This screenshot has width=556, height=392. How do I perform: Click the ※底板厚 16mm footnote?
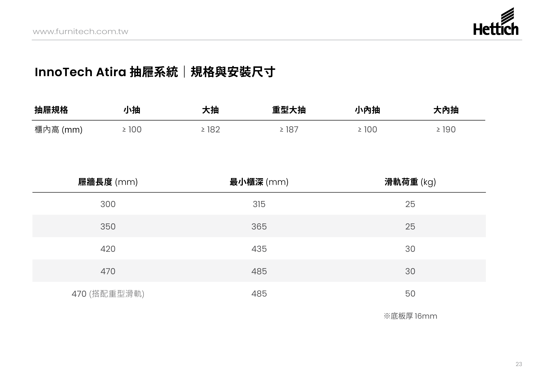(410, 316)
